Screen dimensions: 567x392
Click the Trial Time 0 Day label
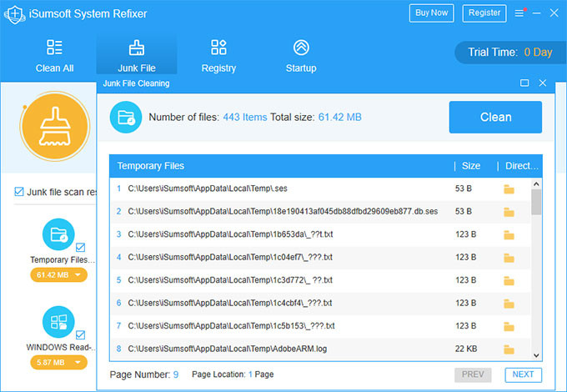pos(509,53)
